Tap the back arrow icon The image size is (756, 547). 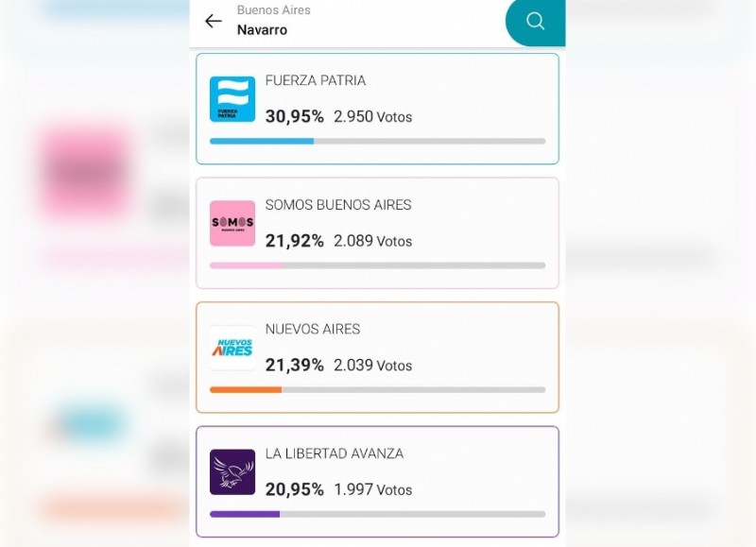(x=214, y=21)
